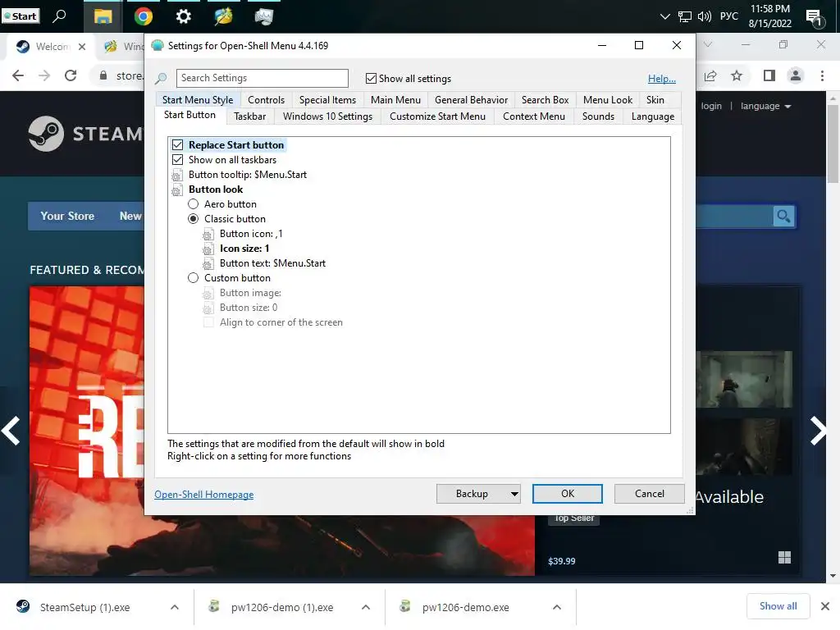Go forward in the Chrome browser
The width and height of the screenshot is (840, 630).
[x=44, y=75]
